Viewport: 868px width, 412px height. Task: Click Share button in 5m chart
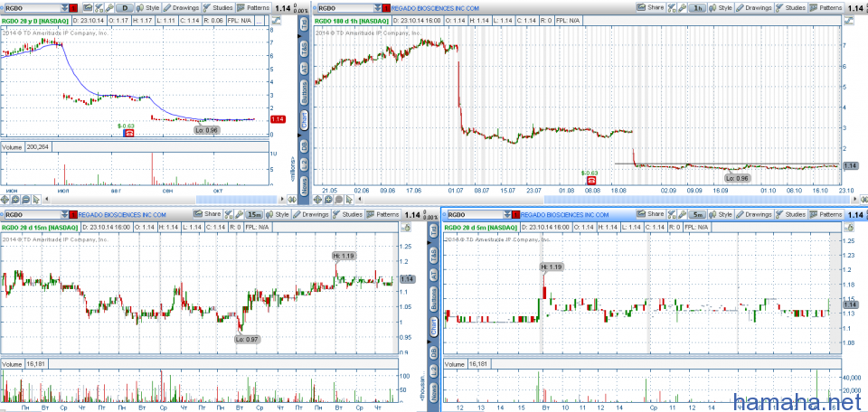click(x=651, y=214)
